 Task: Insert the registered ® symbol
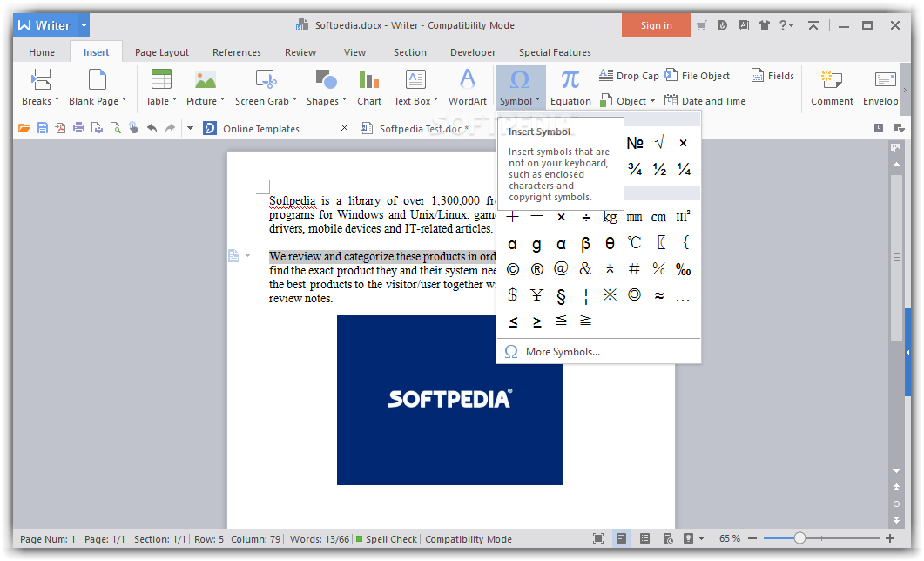536,269
